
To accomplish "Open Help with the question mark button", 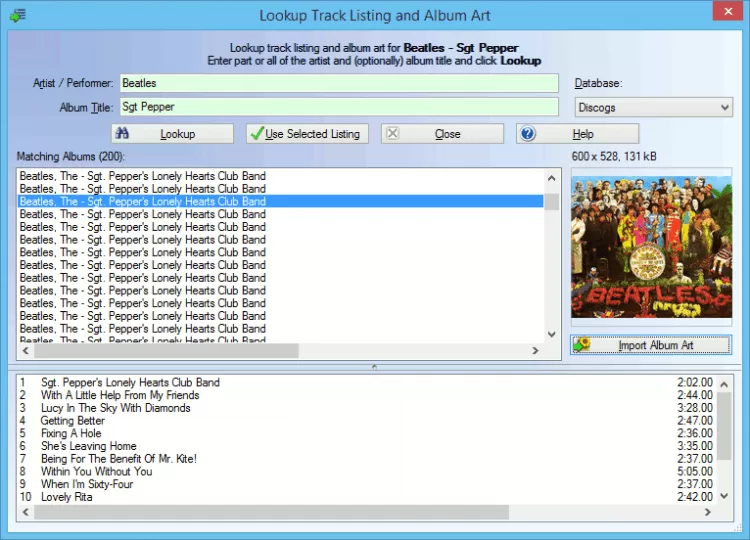I will pyautogui.click(x=577, y=134).
